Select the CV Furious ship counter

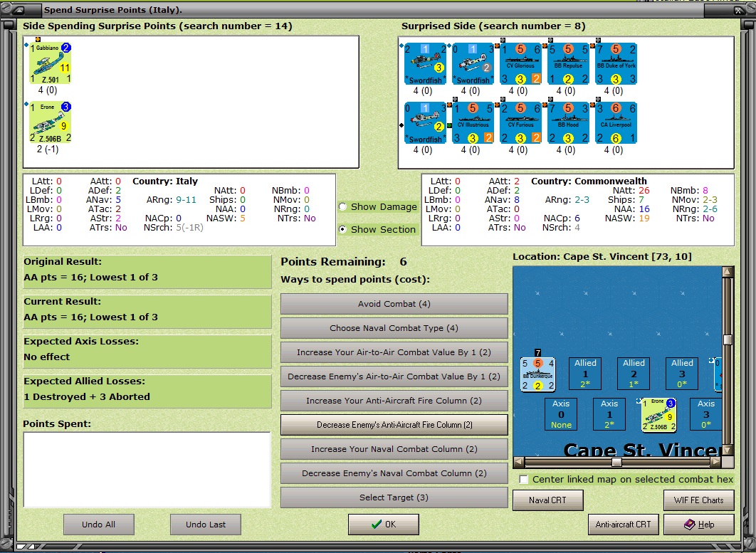[x=520, y=122]
